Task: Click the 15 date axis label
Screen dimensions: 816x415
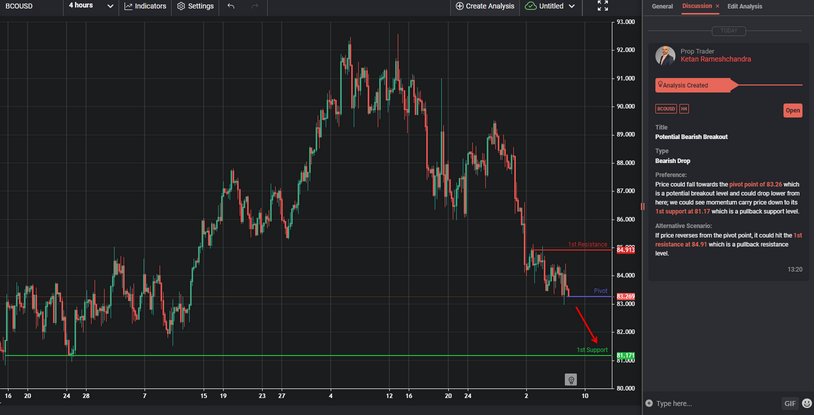Action: pyautogui.click(x=203, y=396)
